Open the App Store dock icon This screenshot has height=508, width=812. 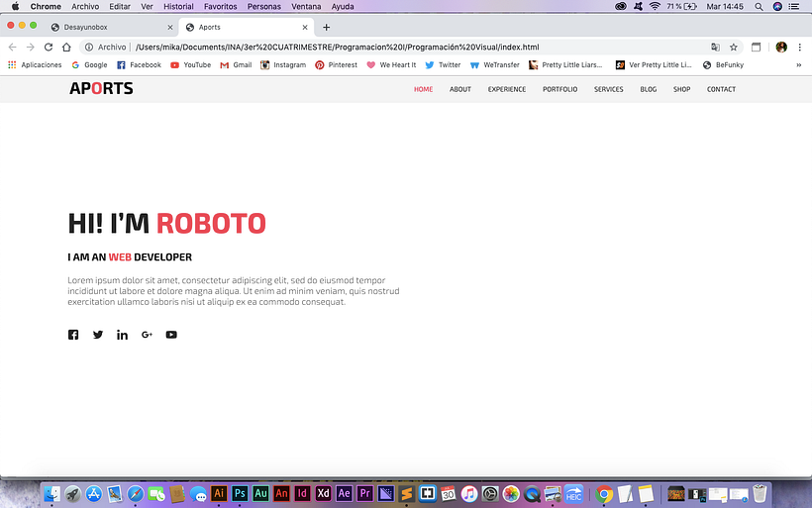click(x=94, y=494)
